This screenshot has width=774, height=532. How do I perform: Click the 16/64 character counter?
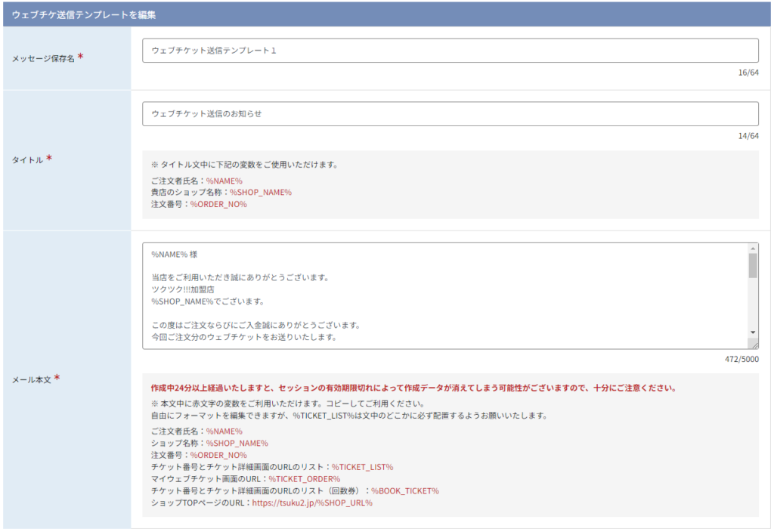748,73
